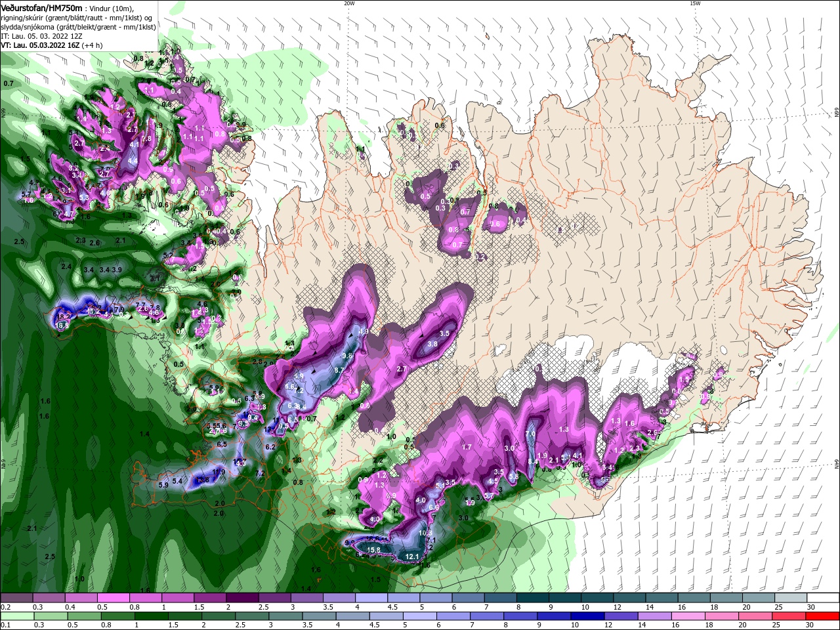Image resolution: width=840 pixels, height=630 pixels.
Task: Click the 6.2 rainfall value on the map
Action: [x=270, y=447]
